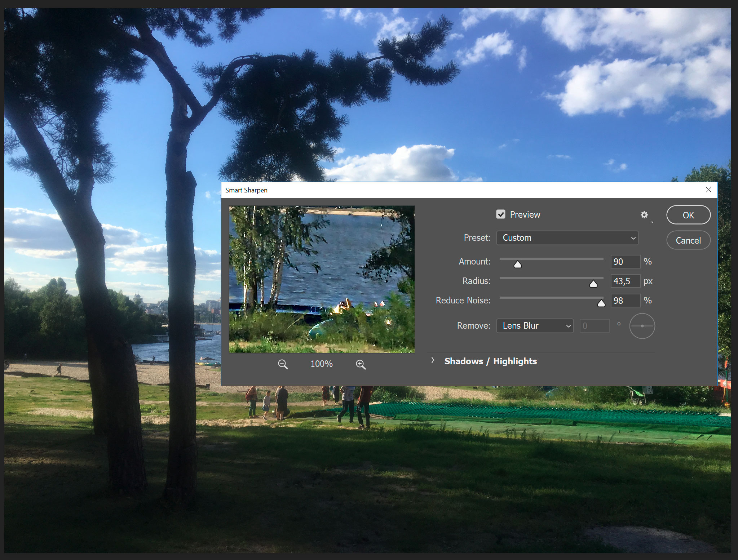The image size is (738, 560).
Task: Click the angle dial control
Action: [642, 326]
